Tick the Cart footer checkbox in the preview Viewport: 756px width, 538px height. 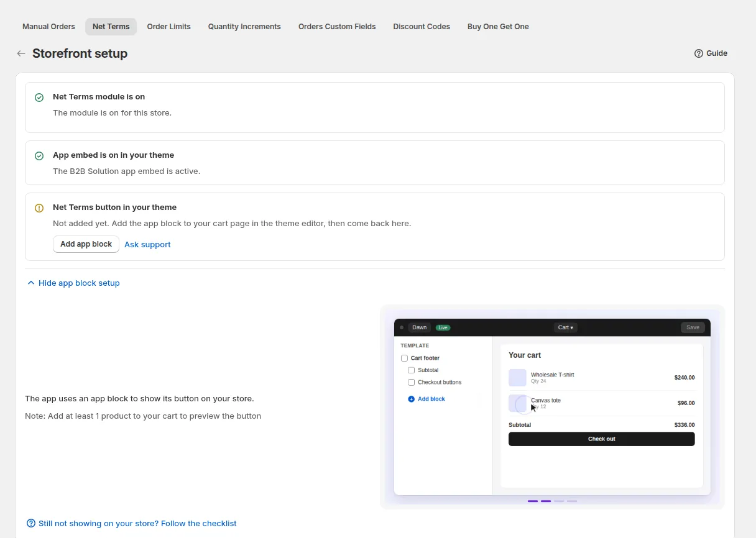click(404, 358)
